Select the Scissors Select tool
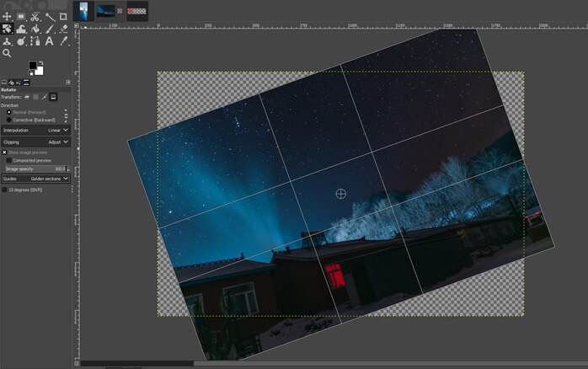 coord(35,17)
